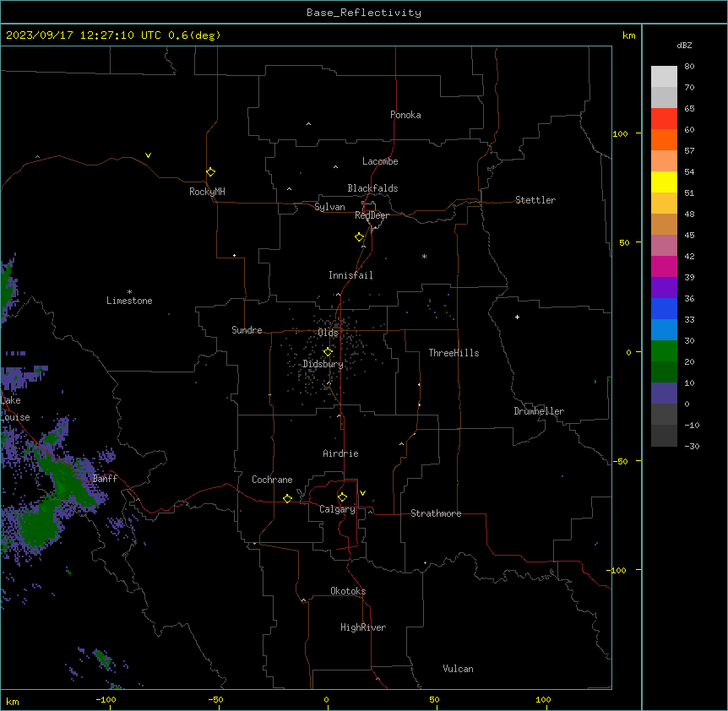Image resolution: width=728 pixels, height=711 pixels.
Task: Click the yellow V marker northwest of RockyMH
Action: click(148, 155)
